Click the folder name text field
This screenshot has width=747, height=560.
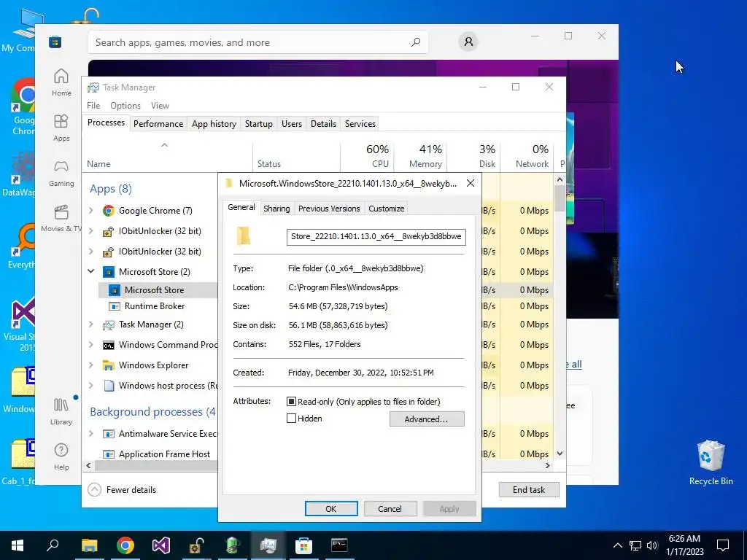coord(376,237)
